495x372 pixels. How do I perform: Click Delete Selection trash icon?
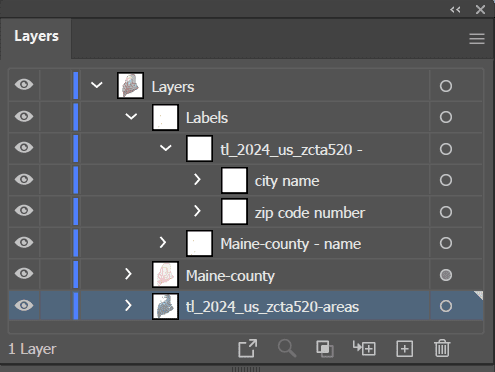pos(442,348)
